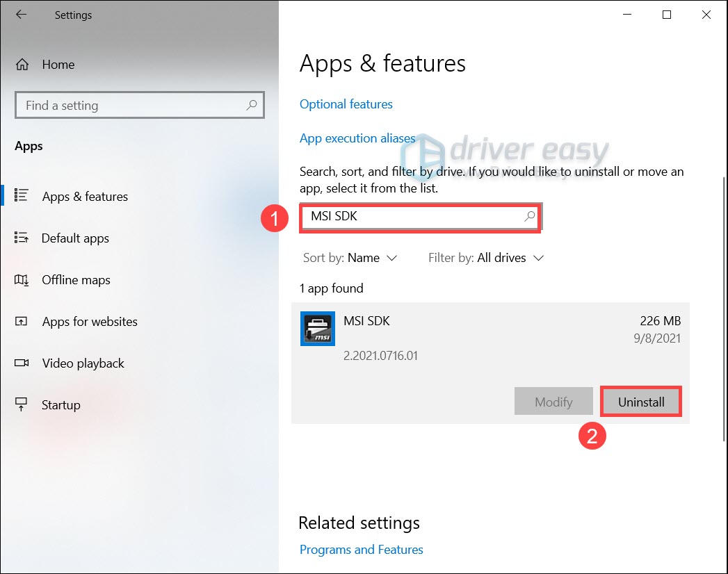Click the MSI SDK app icon
The height and width of the screenshot is (574, 728).
[x=318, y=329]
